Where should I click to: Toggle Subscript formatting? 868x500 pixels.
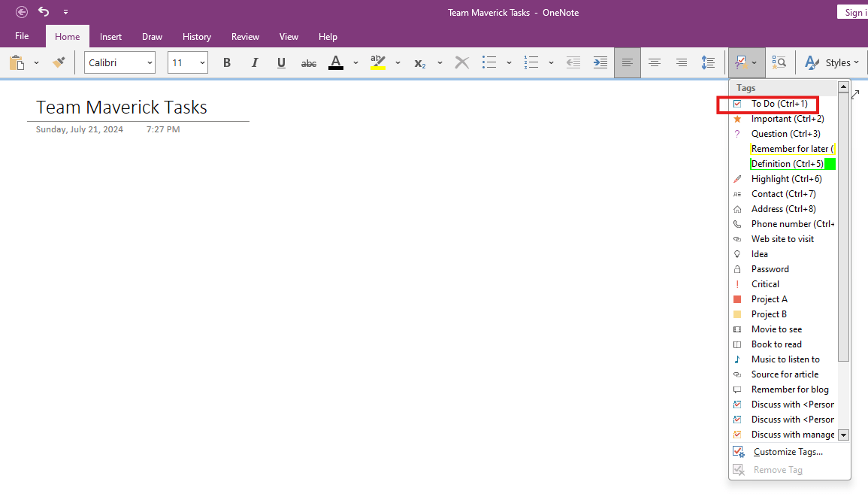click(420, 63)
